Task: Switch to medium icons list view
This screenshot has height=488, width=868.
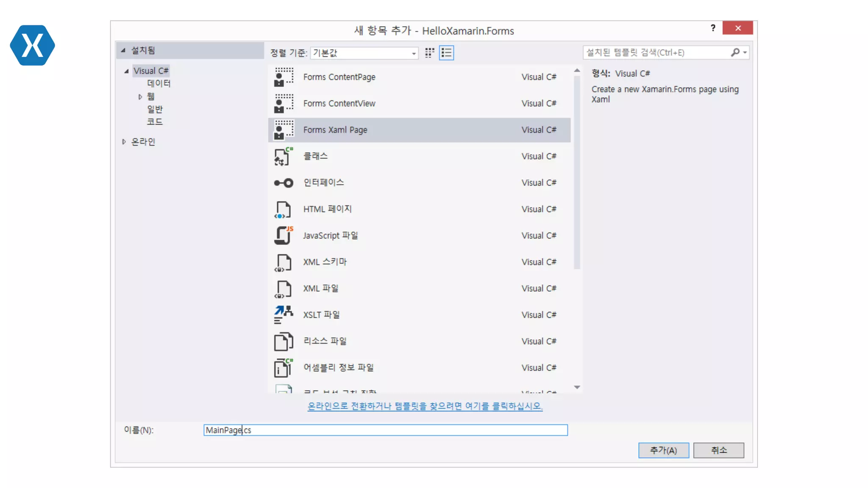Action: coord(446,53)
